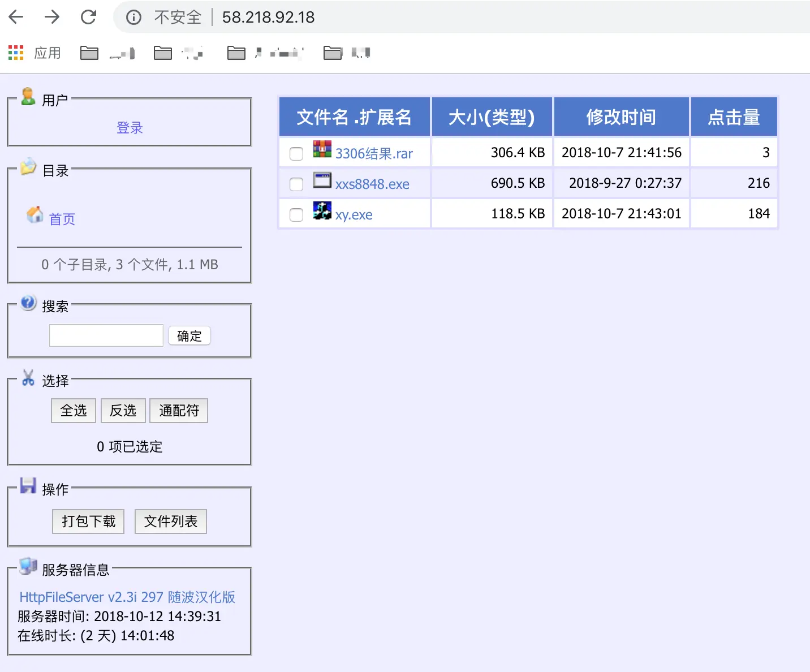This screenshot has width=810, height=672.
Task: Focus the search text input field
Action: (x=106, y=335)
